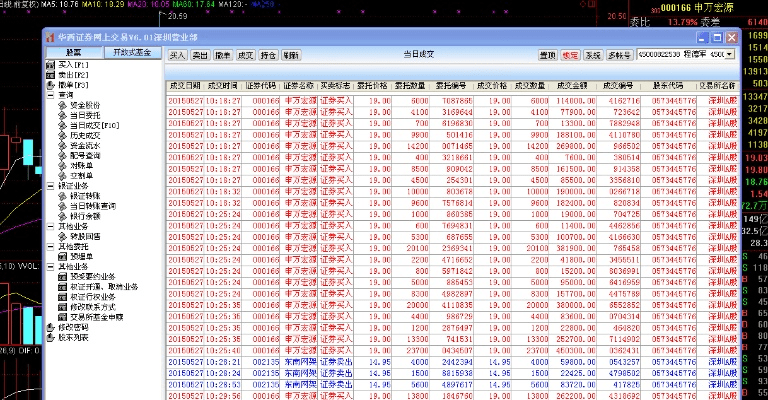The height and width of the screenshot is (400, 768).
Task: Open 转股回售 icon in the tree
Action: 62,236
